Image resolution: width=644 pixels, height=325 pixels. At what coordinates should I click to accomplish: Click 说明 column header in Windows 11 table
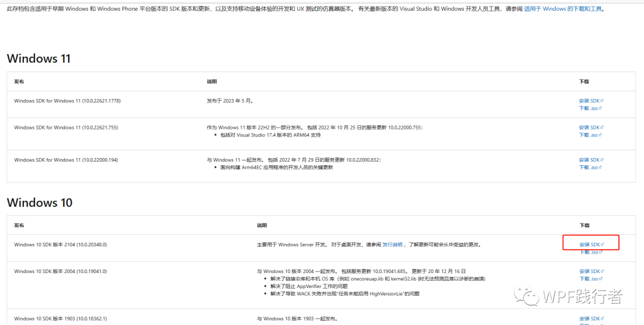[x=212, y=82]
